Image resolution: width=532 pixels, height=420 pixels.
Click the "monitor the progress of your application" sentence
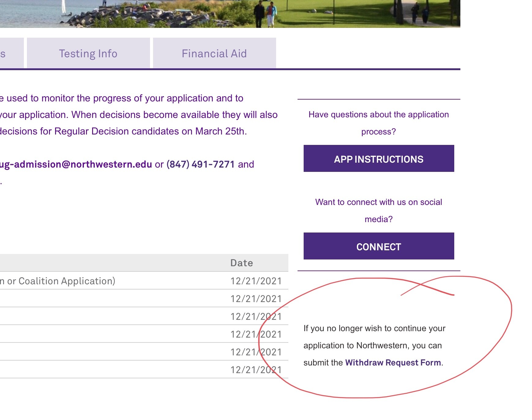pos(122,98)
